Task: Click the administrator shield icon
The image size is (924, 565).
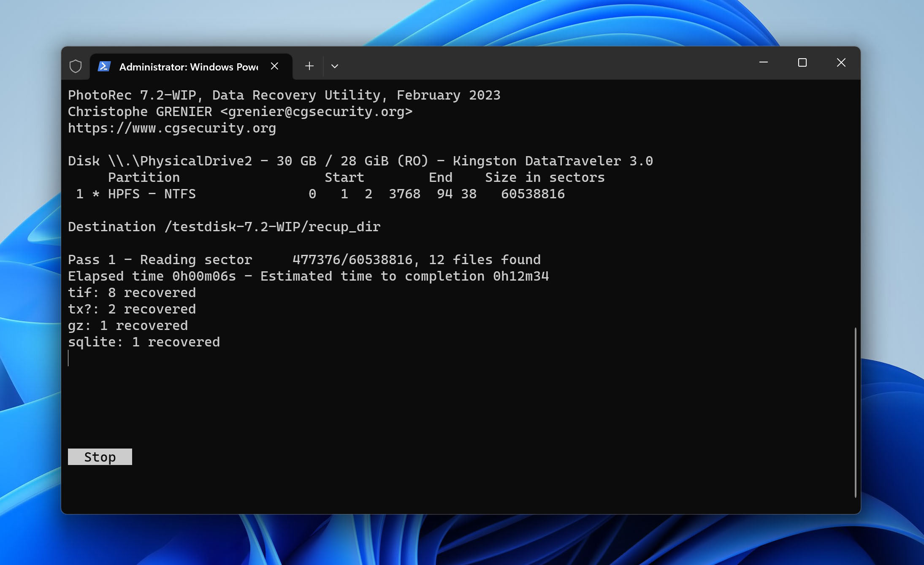Action: pos(76,66)
